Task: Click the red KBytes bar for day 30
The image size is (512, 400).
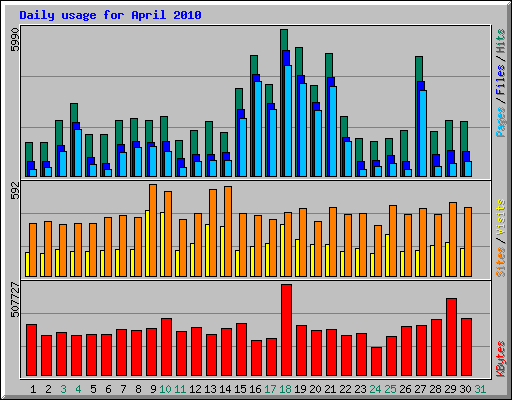Action: (x=466, y=347)
